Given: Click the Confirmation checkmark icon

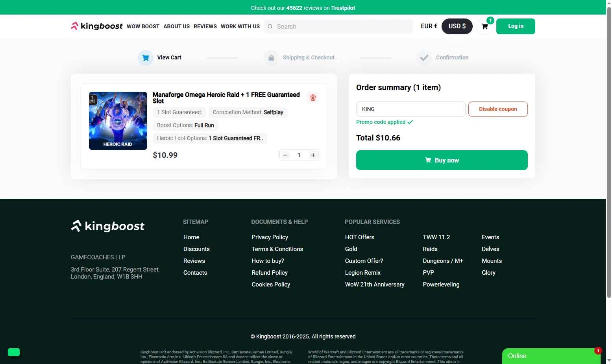Looking at the screenshot, I should tap(424, 58).
